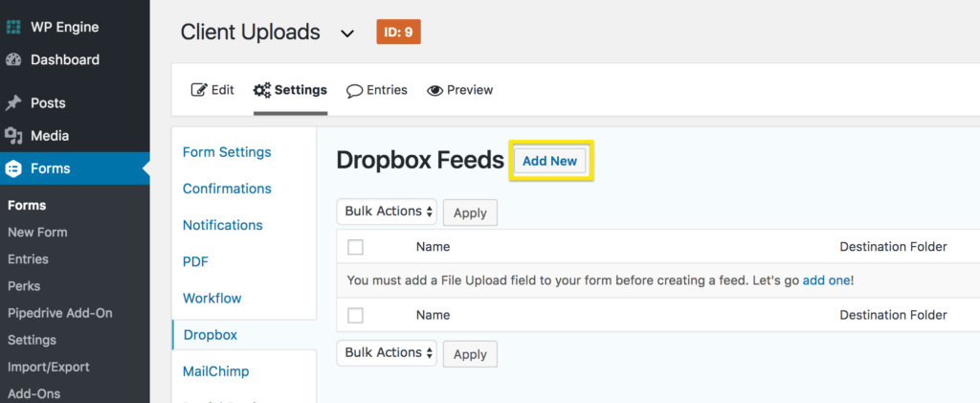
Task: Click the top Apply button
Action: pos(470,213)
